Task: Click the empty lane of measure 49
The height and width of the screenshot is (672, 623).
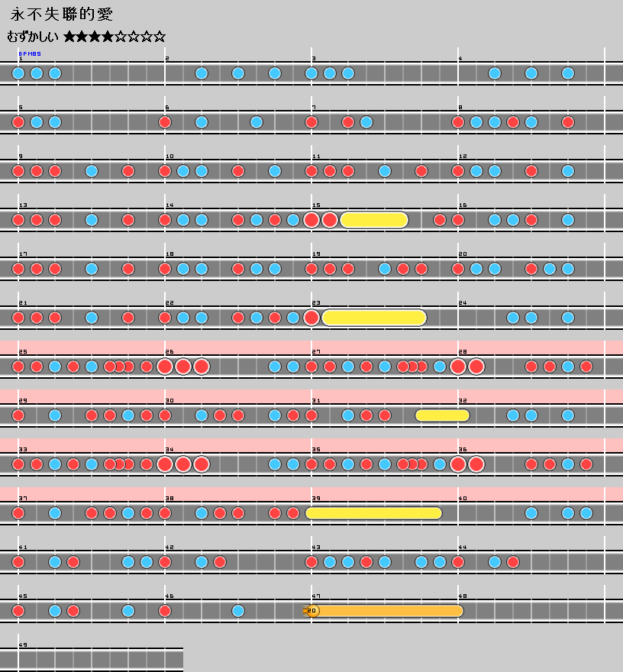Action: pyautogui.click(x=99, y=660)
